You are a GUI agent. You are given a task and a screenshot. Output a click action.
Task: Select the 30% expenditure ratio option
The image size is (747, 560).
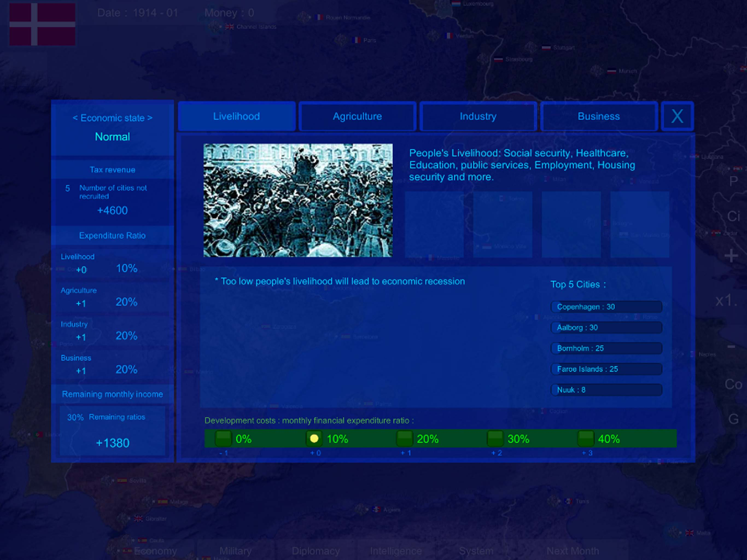[495, 438]
